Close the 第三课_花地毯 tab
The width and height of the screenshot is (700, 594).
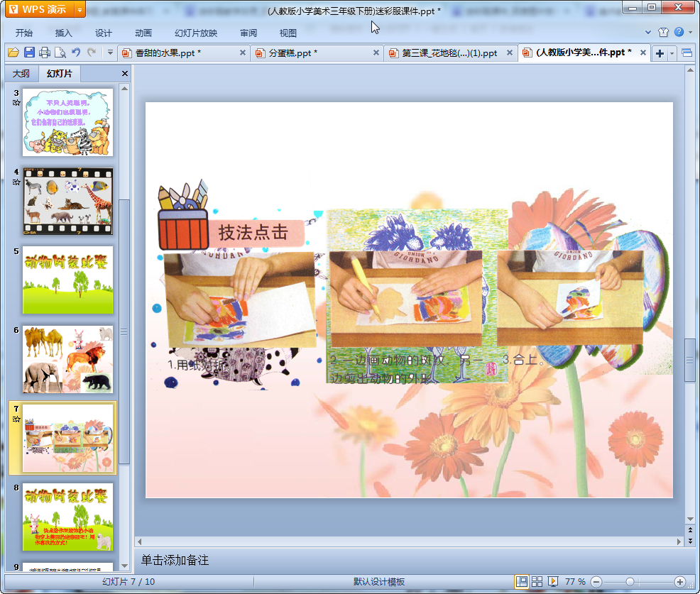[x=509, y=53]
